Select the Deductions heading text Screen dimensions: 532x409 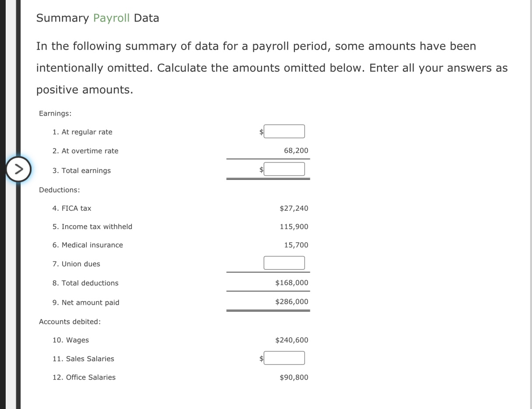(x=59, y=190)
